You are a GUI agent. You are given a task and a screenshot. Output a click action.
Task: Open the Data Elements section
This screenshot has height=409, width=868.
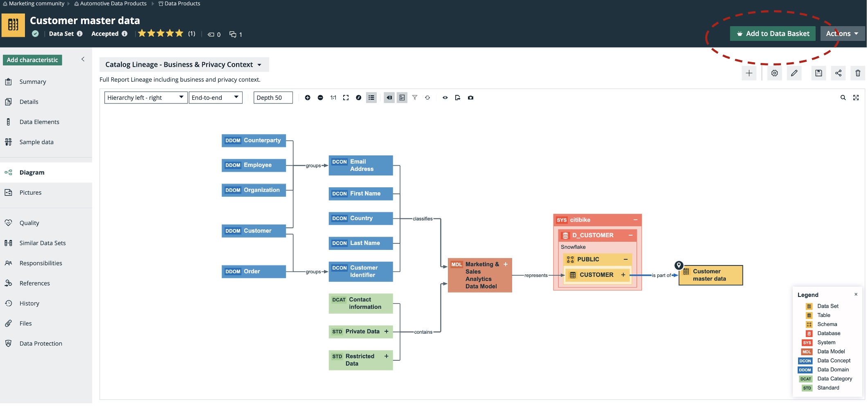click(39, 122)
